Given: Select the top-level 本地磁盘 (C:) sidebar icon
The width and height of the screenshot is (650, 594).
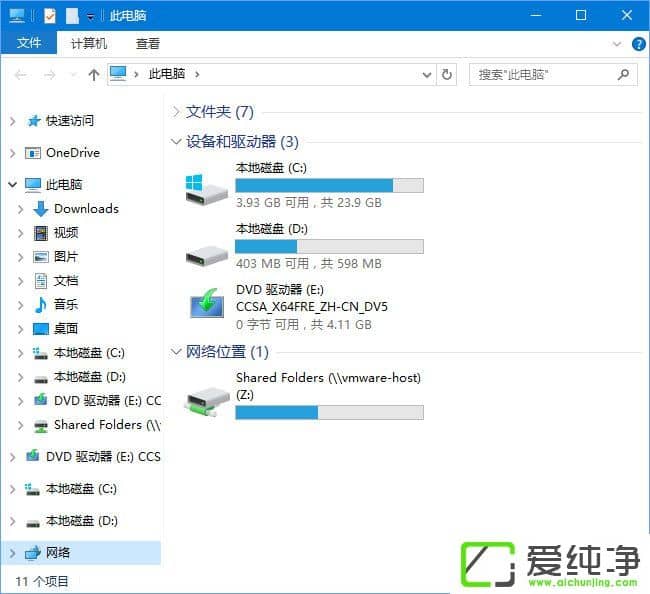Looking at the screenshot, I should coord(32,489).
